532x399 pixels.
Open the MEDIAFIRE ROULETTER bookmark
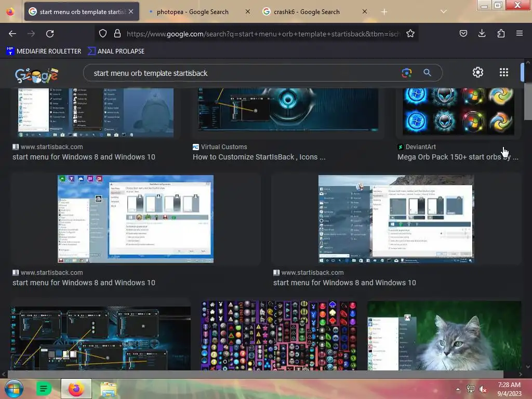[44, 51]
